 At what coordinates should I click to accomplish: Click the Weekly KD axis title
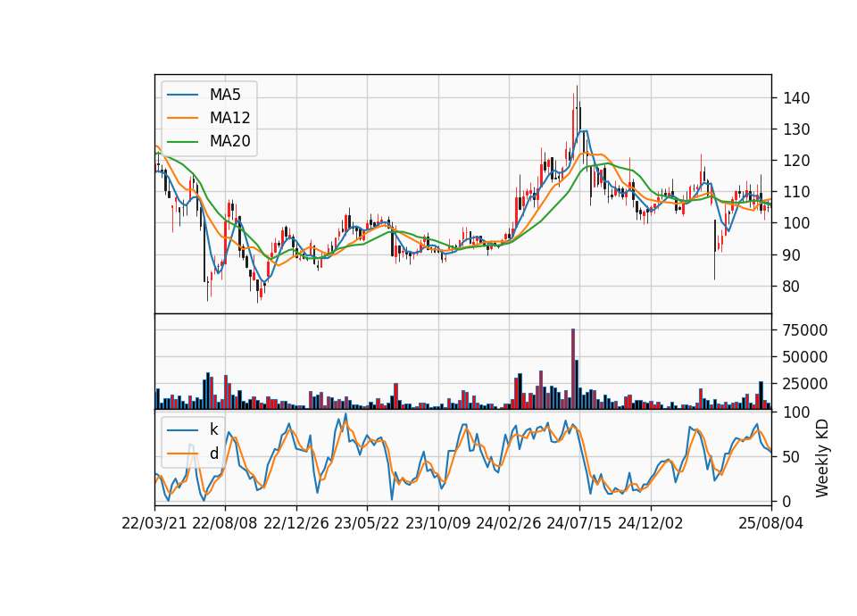pyautogui.click(x=822, y=458)
